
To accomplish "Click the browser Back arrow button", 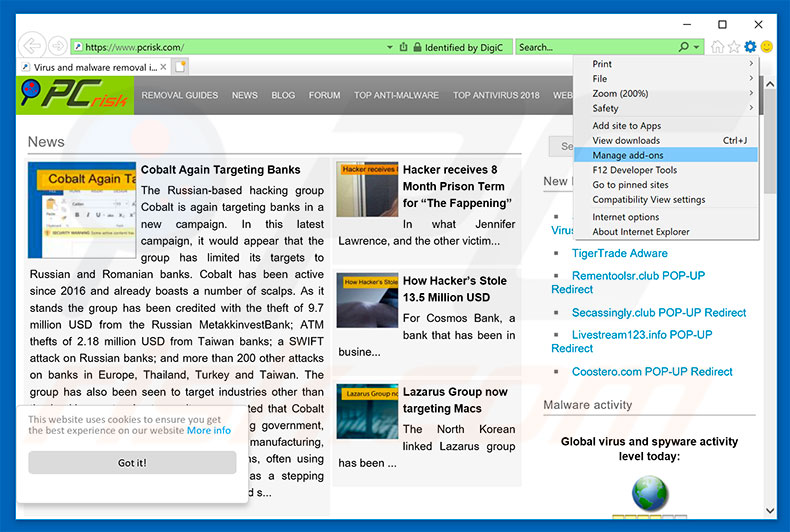I will tap(32, 46).
